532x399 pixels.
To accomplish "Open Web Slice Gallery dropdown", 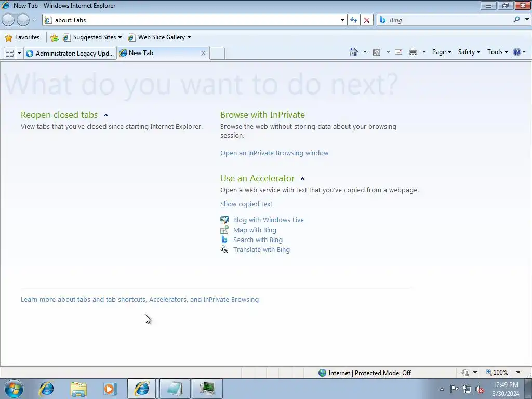I will pyautogui.click(x=159, y=37).
